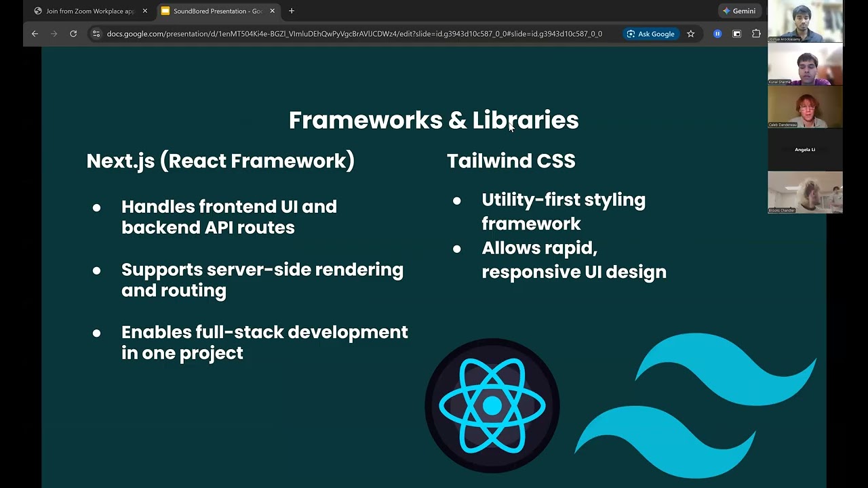Click the Tailwind CSS heading

coord(511,161)
